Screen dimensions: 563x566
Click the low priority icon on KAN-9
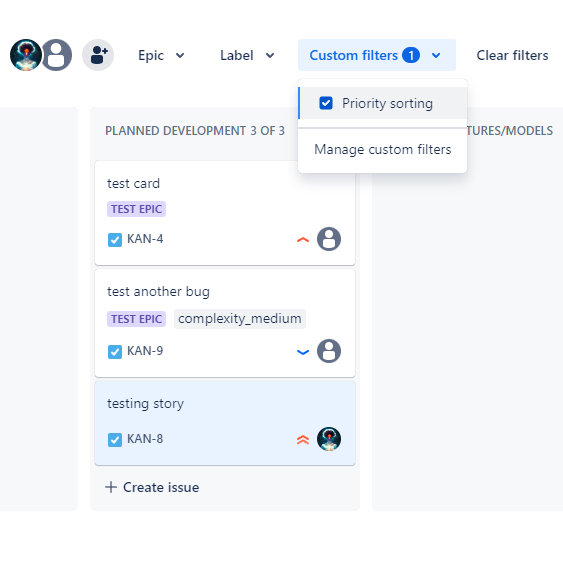tap(303, 352)
